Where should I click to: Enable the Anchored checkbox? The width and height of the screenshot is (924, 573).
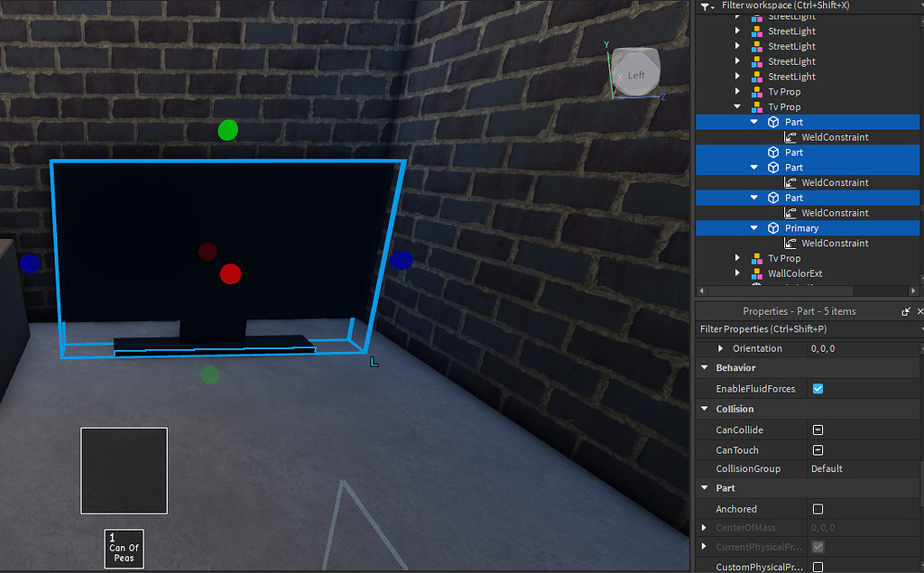coord(818,509)
